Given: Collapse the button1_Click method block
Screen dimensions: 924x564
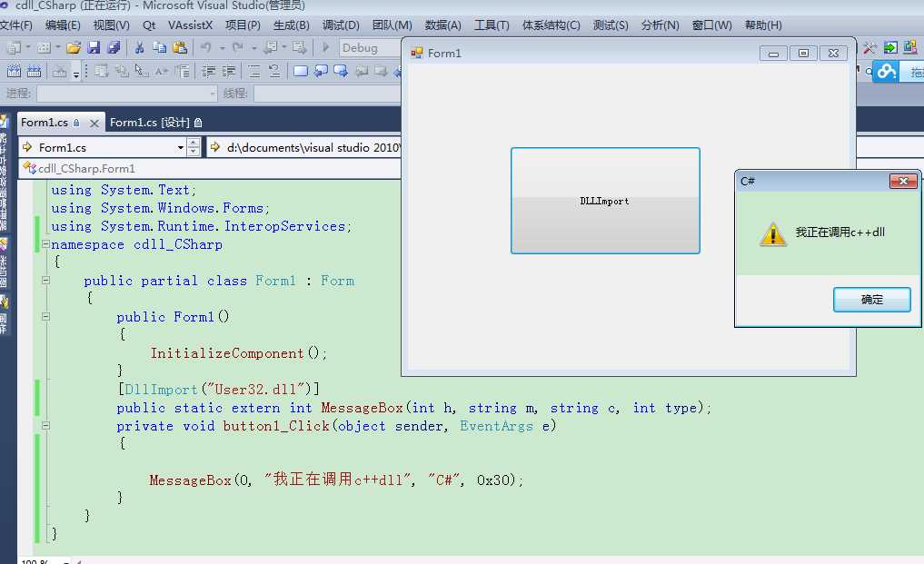Looking at the screenshot, I should tap(45, 426).
